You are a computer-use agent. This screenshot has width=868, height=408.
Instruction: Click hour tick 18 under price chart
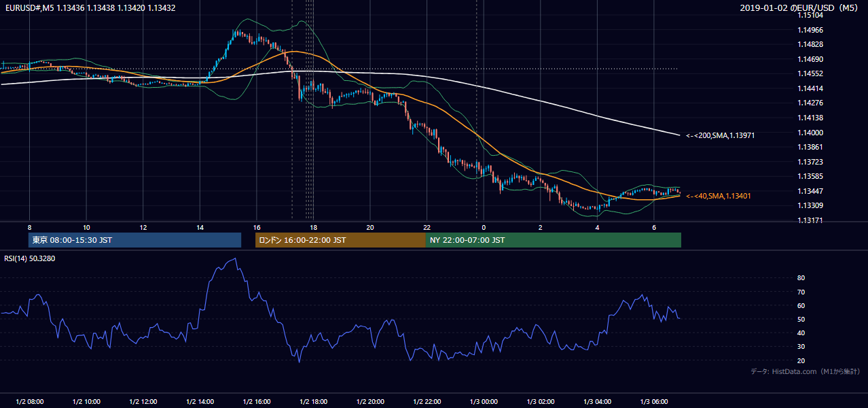pyautogui.click(x=313, y=227)
